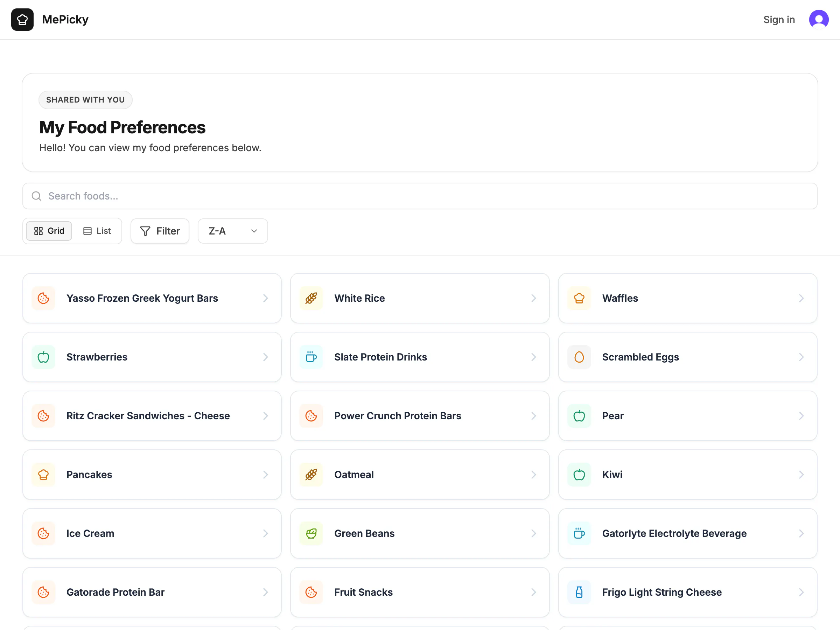Click the cookie icon beside Ice Cream

tap(43, 533)
